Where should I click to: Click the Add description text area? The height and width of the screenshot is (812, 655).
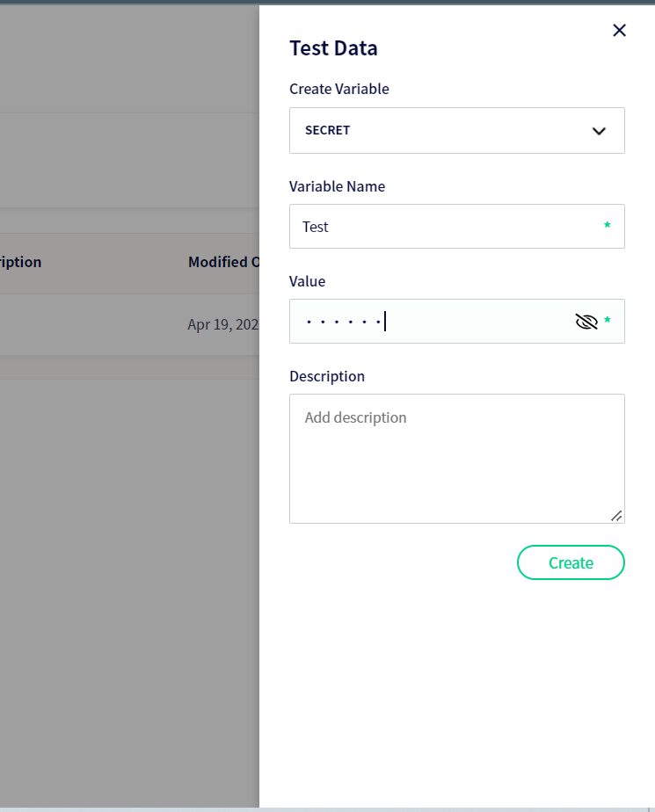point(456,459)
